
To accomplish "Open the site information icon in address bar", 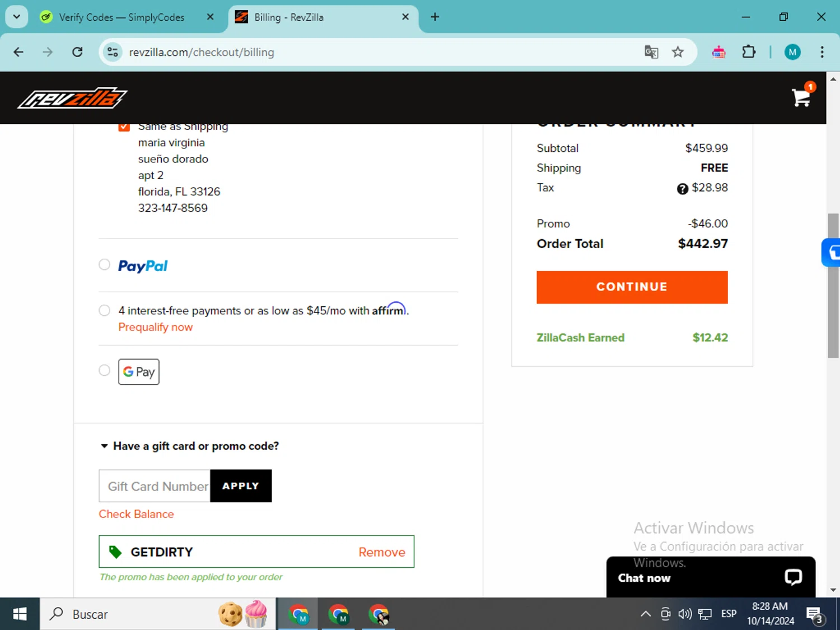I will [113, 52].
